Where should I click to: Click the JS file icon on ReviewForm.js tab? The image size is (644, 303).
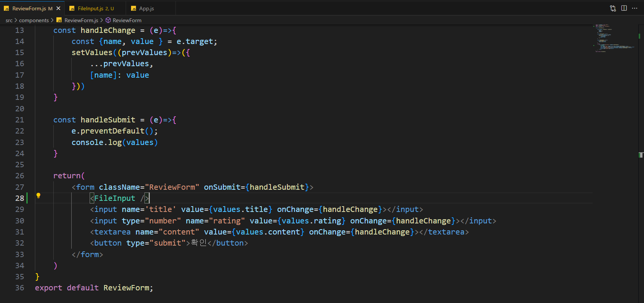(x=7, y=8)
